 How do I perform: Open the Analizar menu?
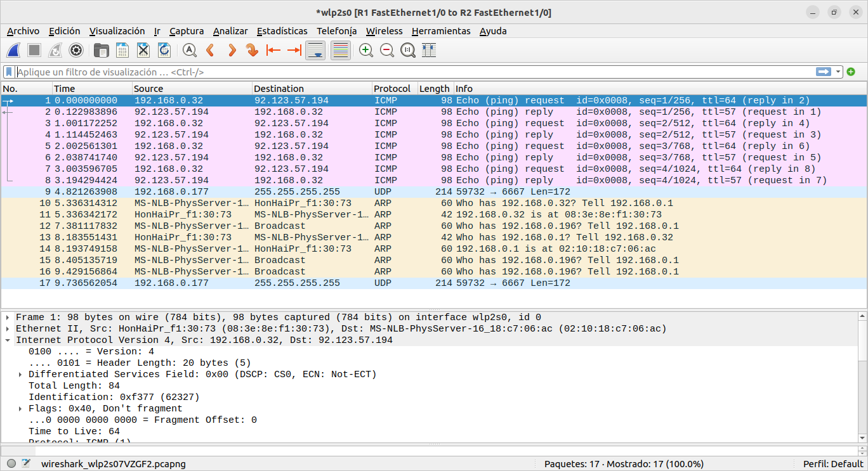coord(230,31)
